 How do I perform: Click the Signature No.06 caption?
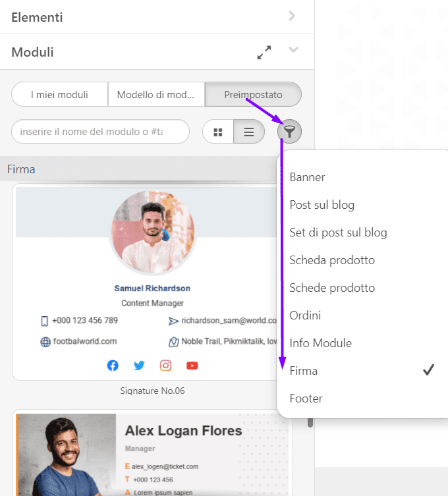click(x=152, y=391)
